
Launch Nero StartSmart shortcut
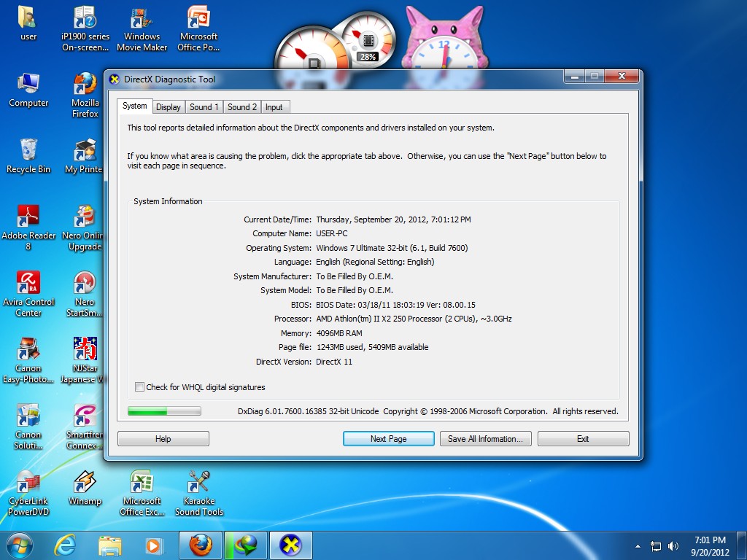[85, 294]
